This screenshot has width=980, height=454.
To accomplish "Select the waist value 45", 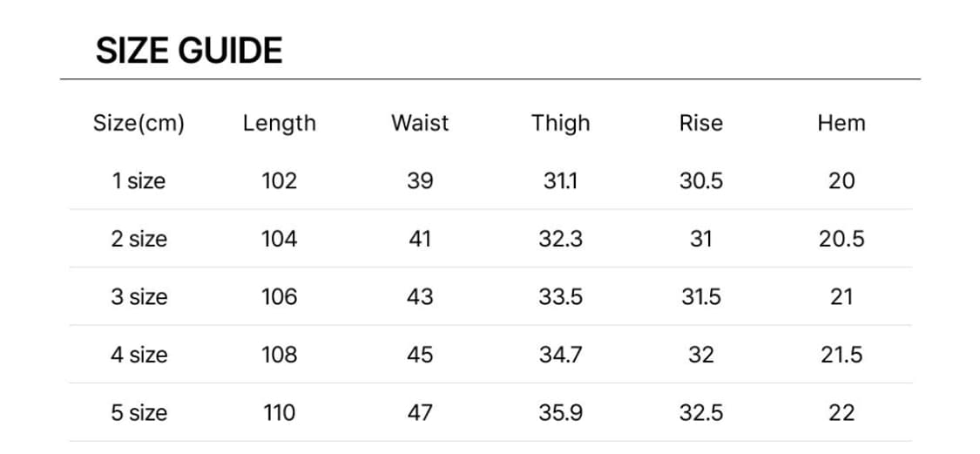I will pos(420,355).
